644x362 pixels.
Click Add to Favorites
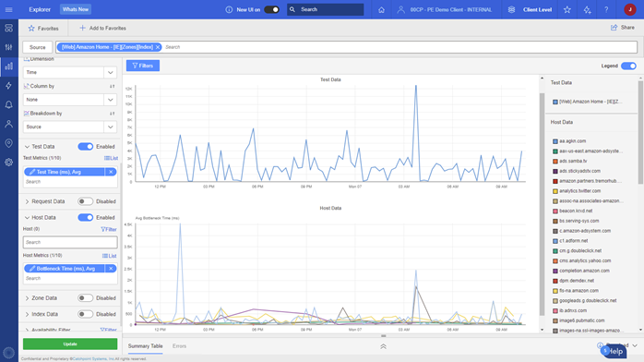point(102,29)
